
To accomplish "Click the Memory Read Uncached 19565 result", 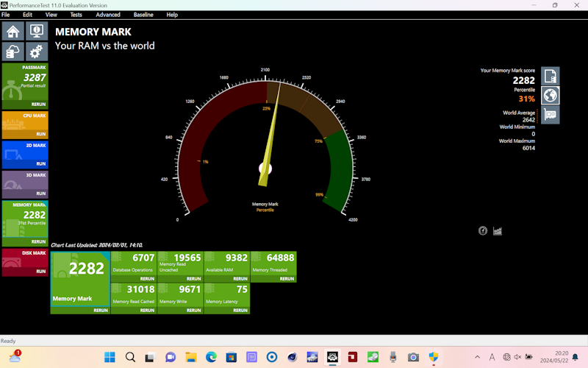I will tap(180, 263).
